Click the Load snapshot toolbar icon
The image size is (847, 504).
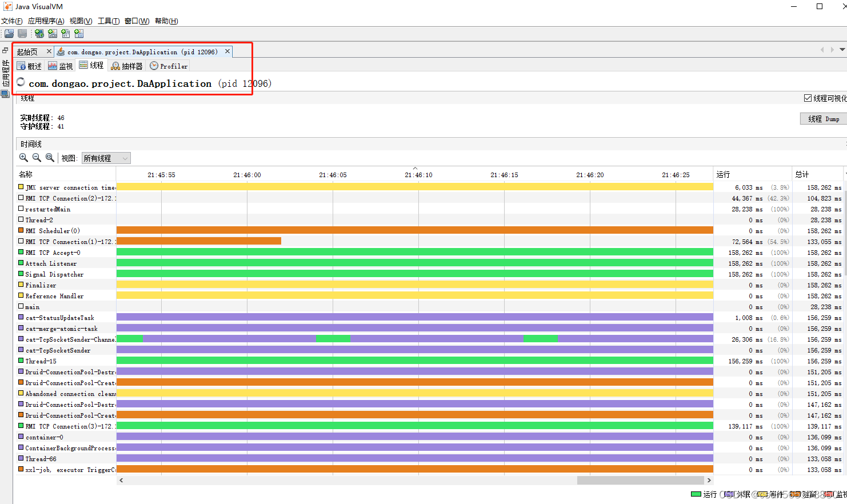point(9,34)
